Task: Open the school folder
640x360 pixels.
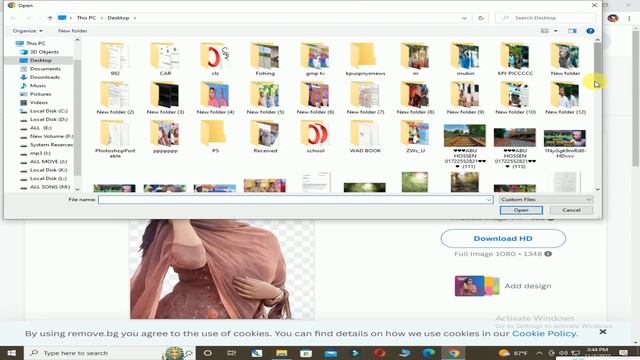Action: point(315,137)
